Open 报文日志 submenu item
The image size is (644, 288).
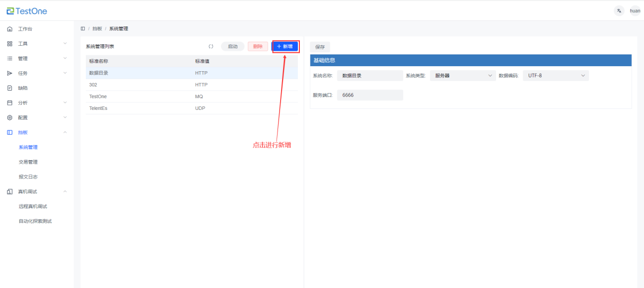(28, 177)
